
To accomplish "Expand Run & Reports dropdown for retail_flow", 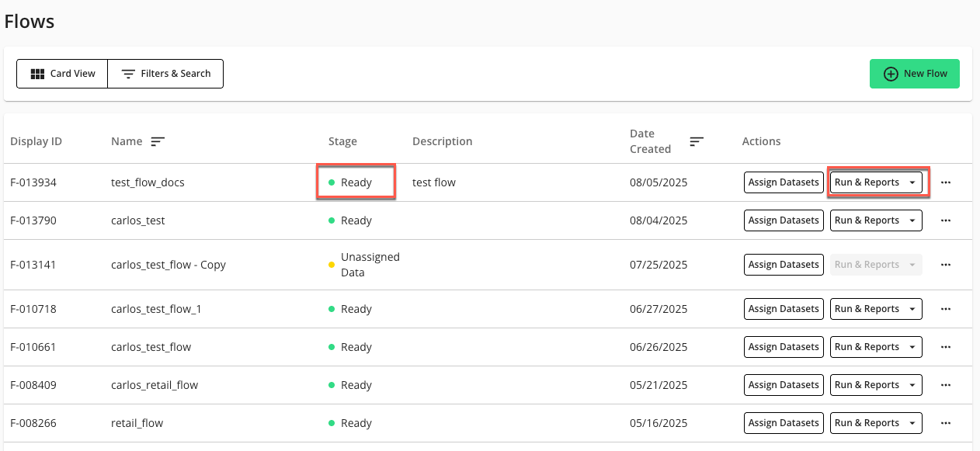I will click(875, 423).
